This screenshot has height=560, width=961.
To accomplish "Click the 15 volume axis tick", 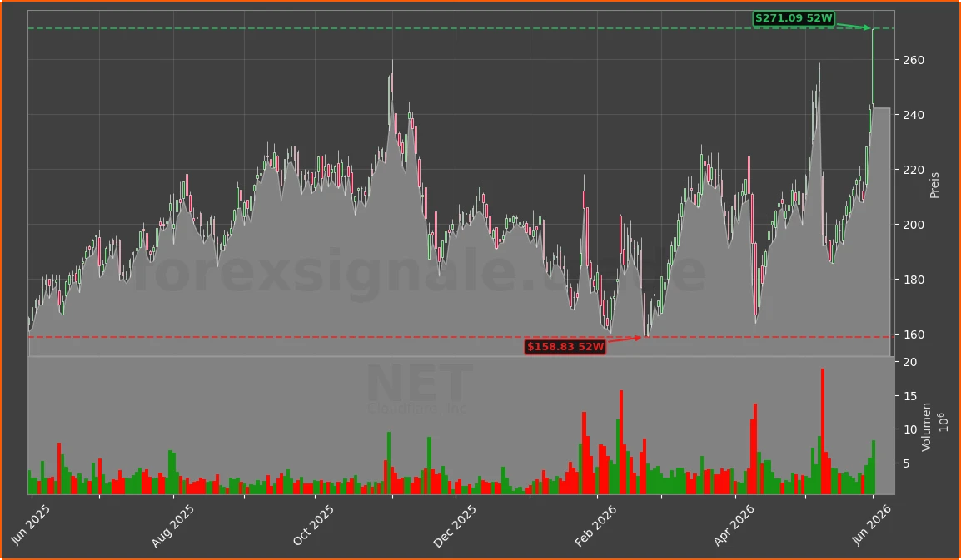I will pos(910,396).
